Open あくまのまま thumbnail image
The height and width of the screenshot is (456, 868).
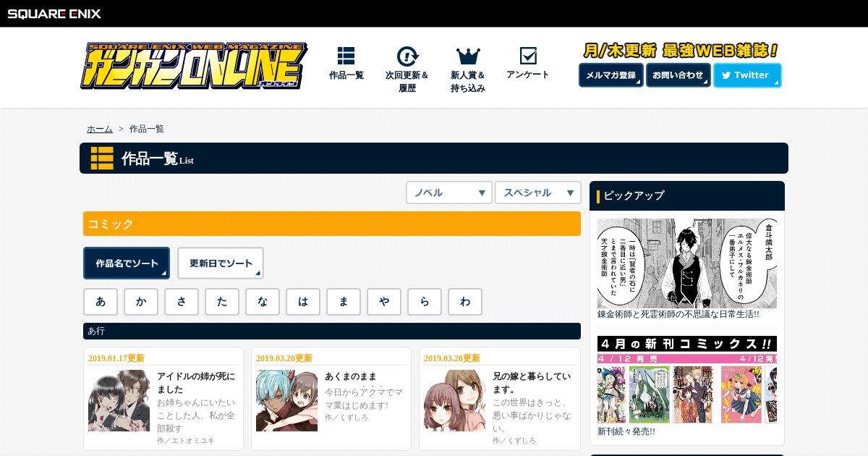[286, 401]
